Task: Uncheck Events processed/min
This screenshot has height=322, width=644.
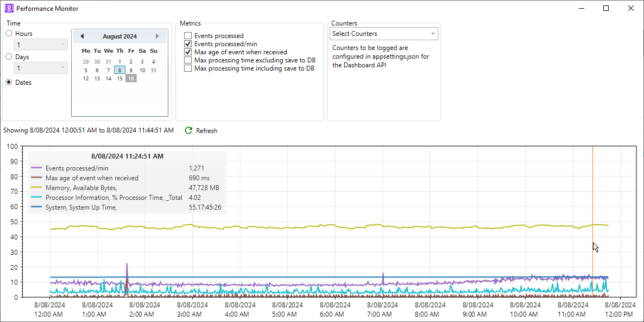Action: [x=188, y=44]
